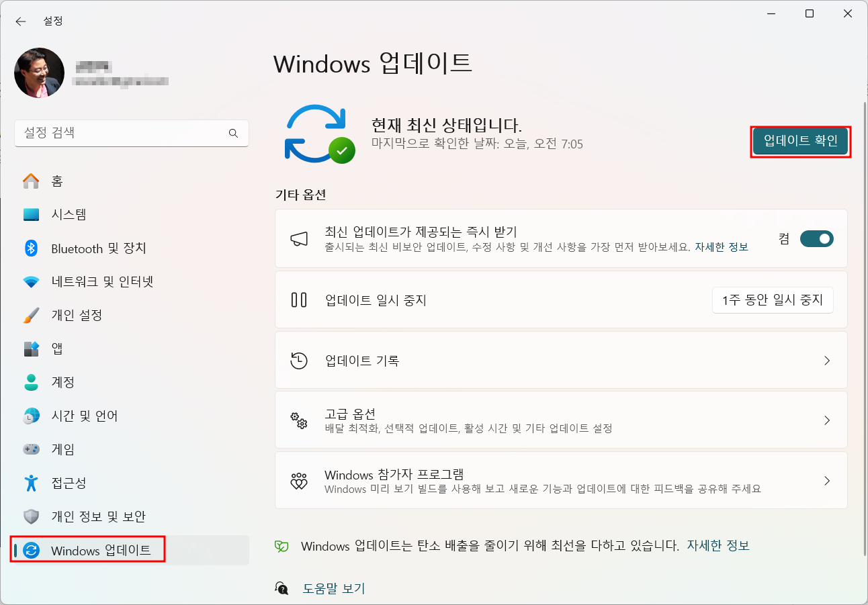Click the 업데이트 일시 중지 label

click(376, 300)
